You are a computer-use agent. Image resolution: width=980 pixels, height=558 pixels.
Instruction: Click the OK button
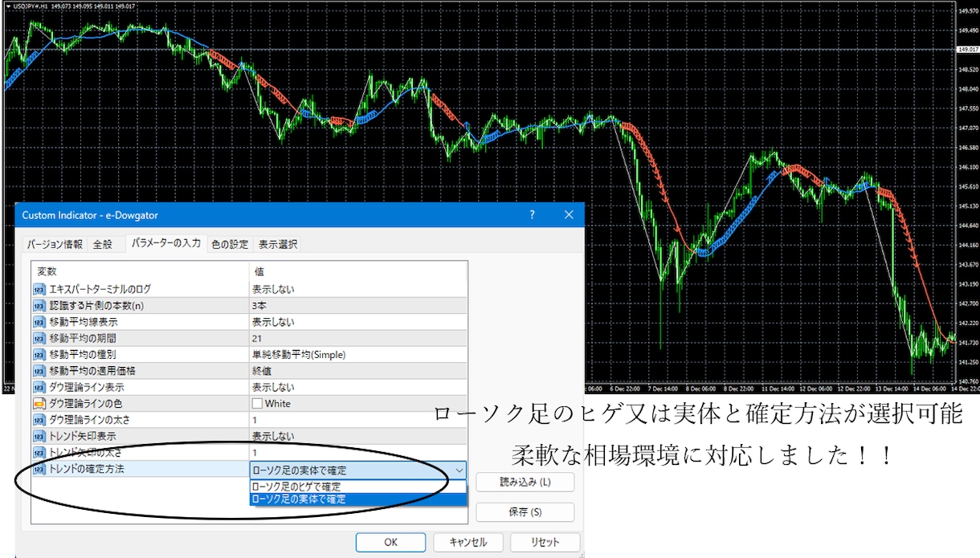click(390, 542)
